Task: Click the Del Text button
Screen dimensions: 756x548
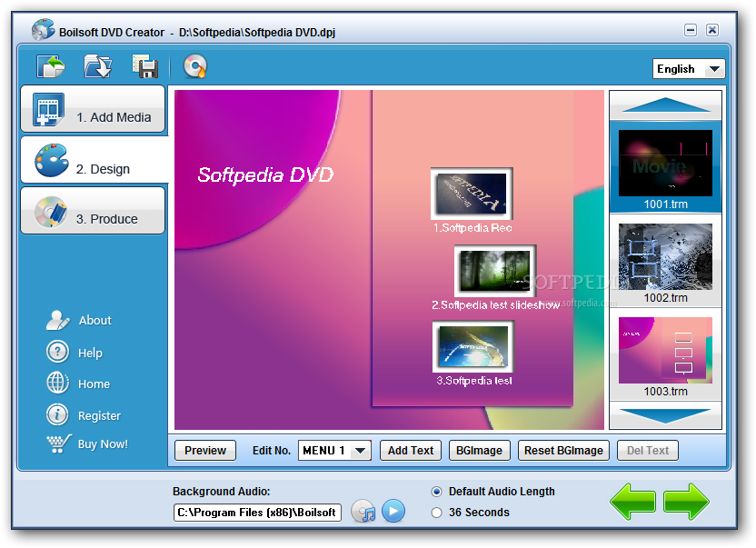Action: tap(648, 451)
